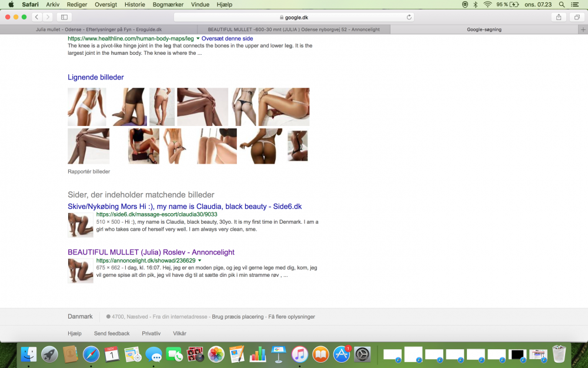The image size is (588, 368).
Task: Open Photo Booth from the Dock
Action: pyautogui.click(x=195, y=354)
